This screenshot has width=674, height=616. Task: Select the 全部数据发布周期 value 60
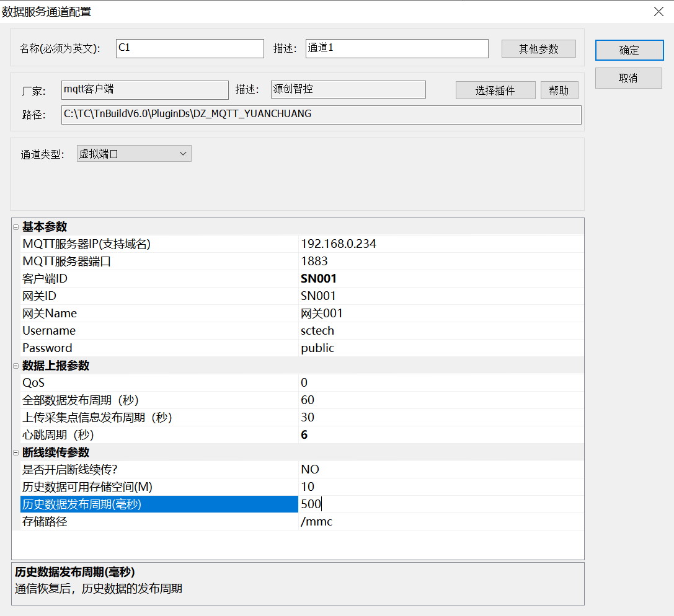coord(441,400)
